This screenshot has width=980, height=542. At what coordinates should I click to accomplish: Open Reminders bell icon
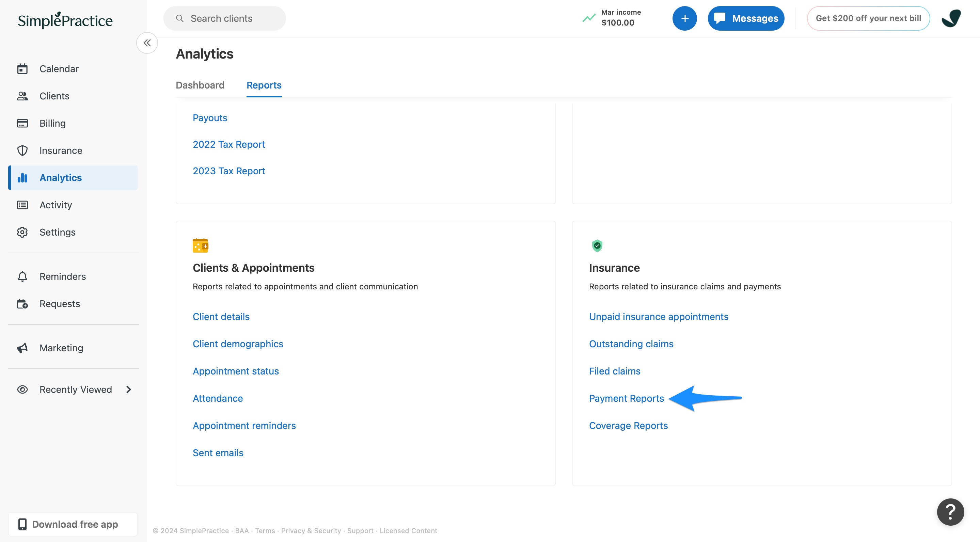[x=22, y=276]
